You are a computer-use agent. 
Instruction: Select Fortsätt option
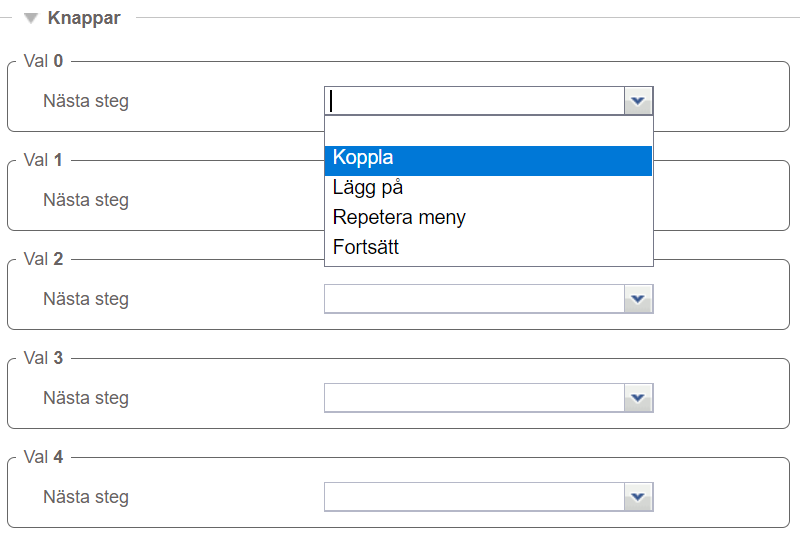(488, 247)
